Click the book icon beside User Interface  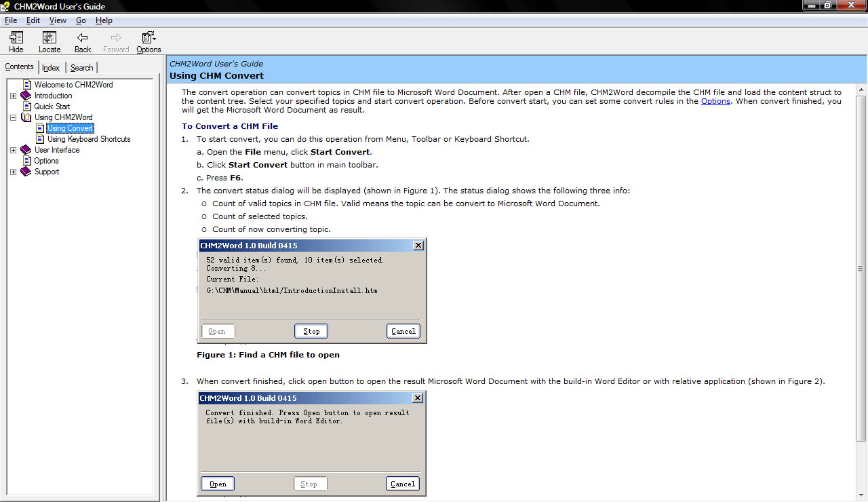click(26, 150)
